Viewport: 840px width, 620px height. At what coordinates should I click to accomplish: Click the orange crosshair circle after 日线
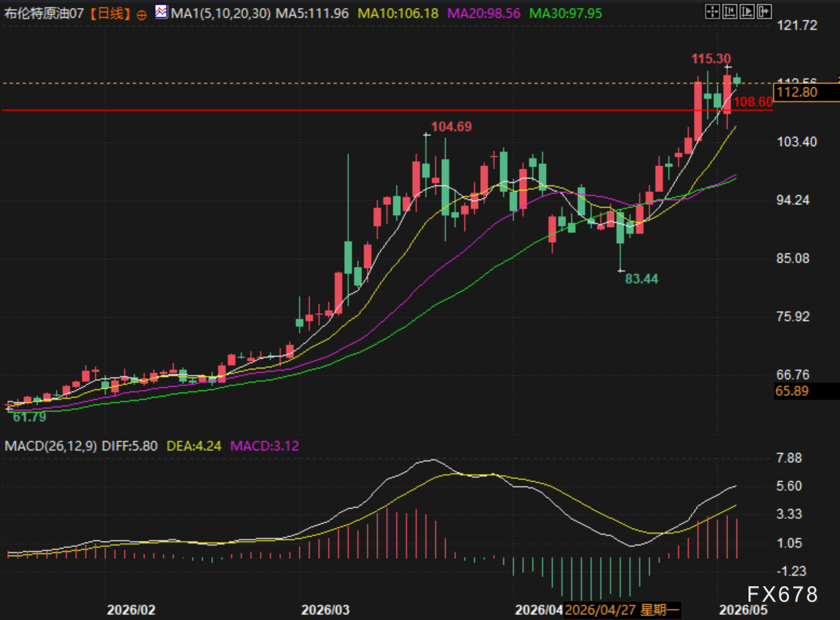tap(141, 15)
